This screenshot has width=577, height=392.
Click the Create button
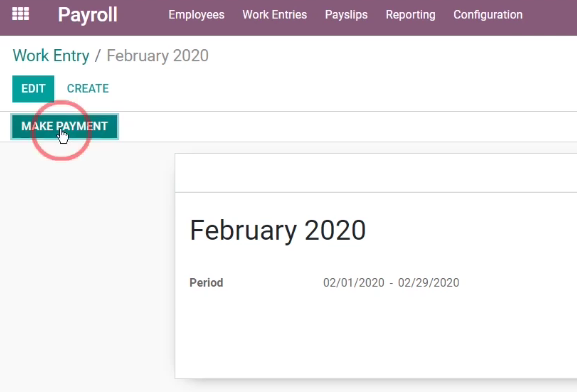[88, 89]
